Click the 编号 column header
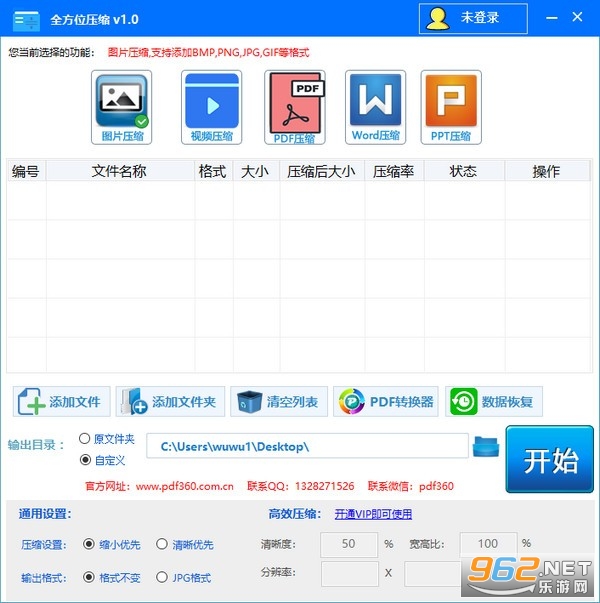Viewport: 600px width, 603px height. (x=26, y=171)
